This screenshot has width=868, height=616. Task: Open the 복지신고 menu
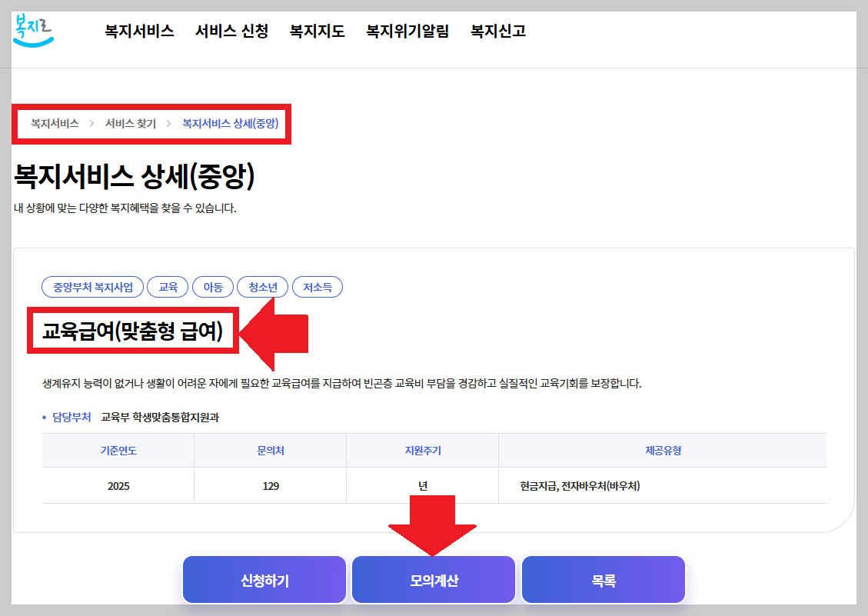[x=496, y=31]
